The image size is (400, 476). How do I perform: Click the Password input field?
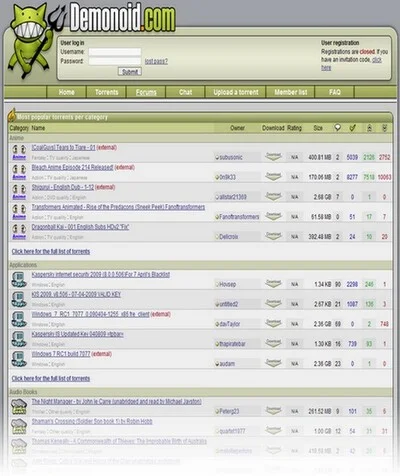click(x=115, y=61)
